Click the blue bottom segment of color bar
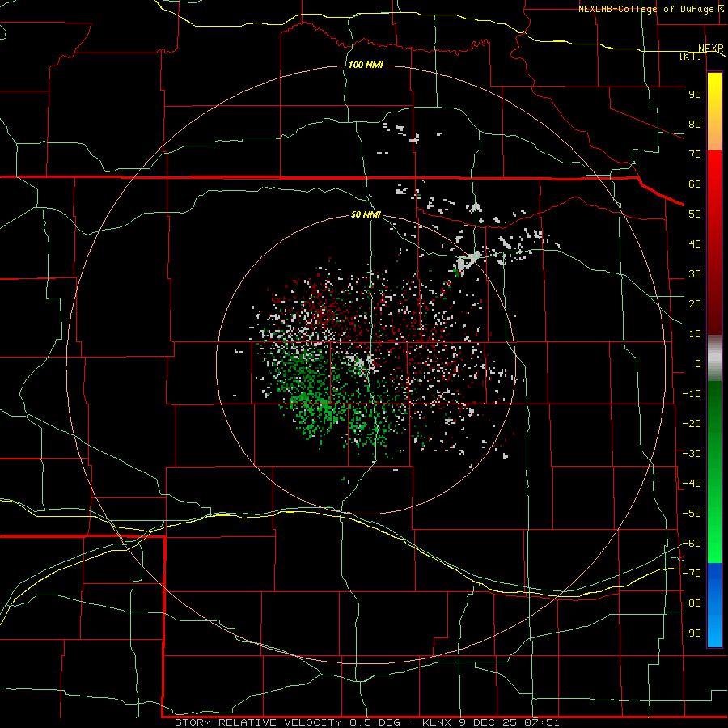 pyautogui.click(x=714, y=605)
